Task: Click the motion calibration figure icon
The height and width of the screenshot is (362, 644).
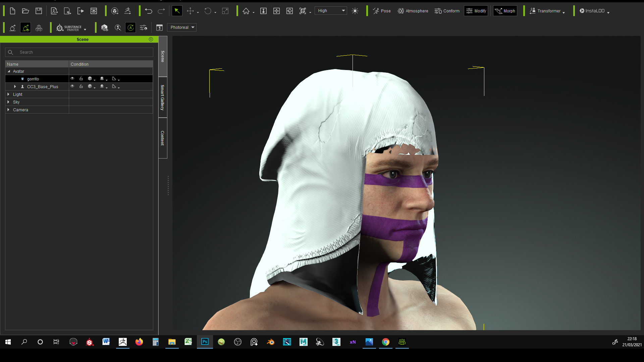Action: 128,11
